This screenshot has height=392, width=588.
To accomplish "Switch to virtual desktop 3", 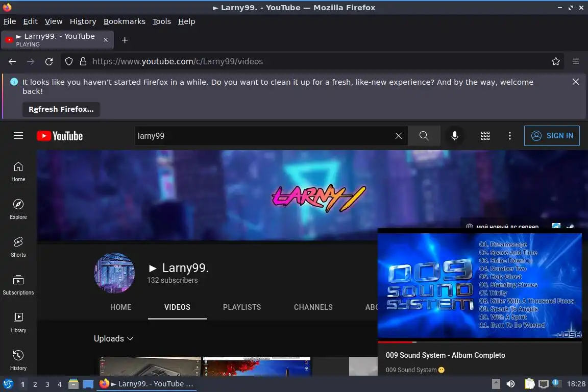I will pyautogui.click(x=47, y=384).
